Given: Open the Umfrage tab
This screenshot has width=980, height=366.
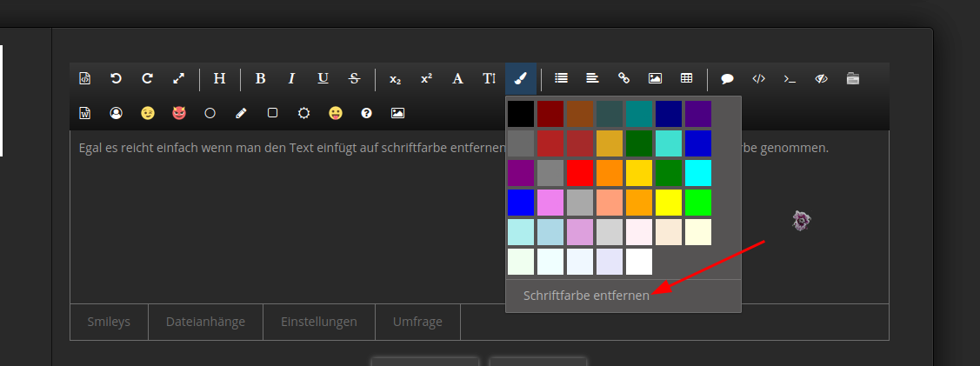Looking at the screenshot, I should [417, 322].
